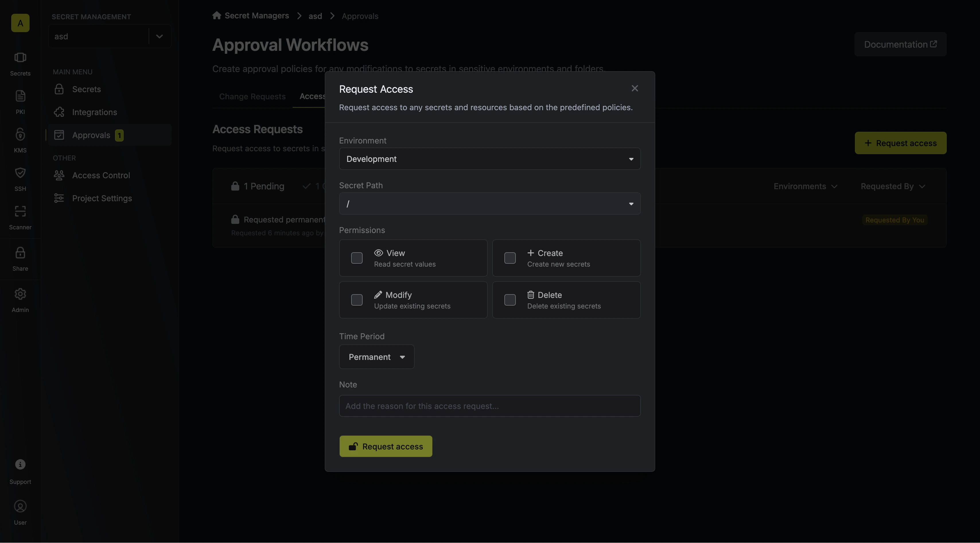This screenshot has height=543, width=980.
Task: Go to asd breadcrumb link
Action: [x=315, y=16]
